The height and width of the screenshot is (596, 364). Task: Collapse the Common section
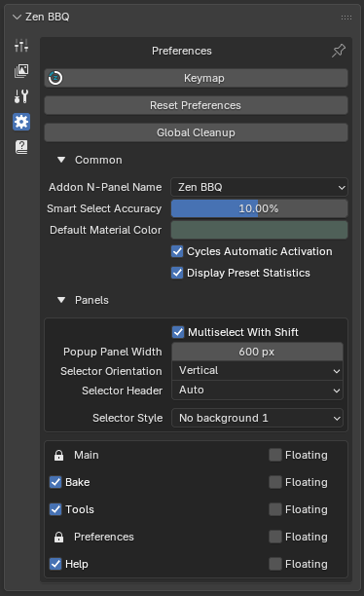click(61, 160)
